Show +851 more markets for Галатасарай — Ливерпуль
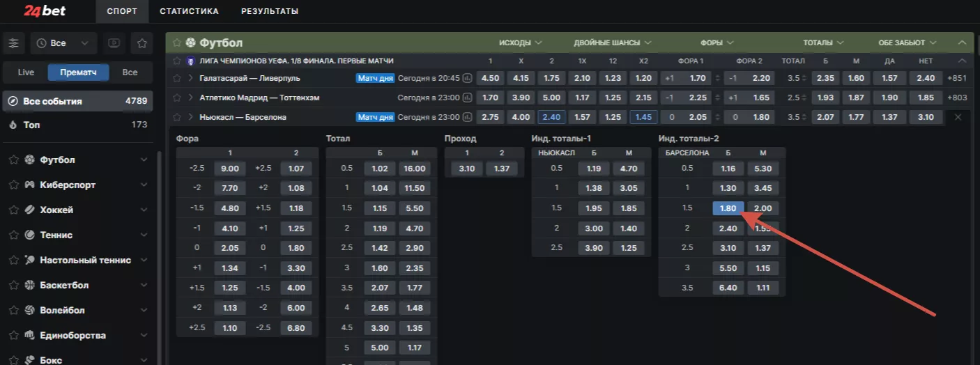The image size is (980, 365). tap(958, 79)
